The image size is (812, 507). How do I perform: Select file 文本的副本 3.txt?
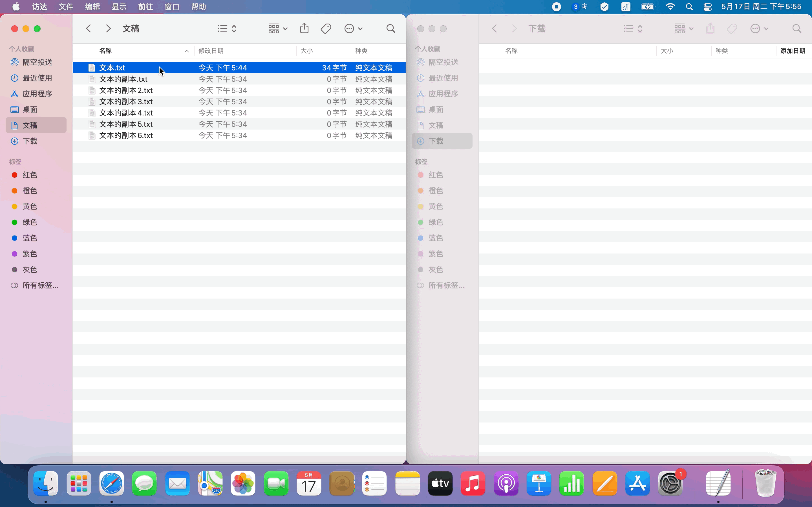[x=126, y=102]
